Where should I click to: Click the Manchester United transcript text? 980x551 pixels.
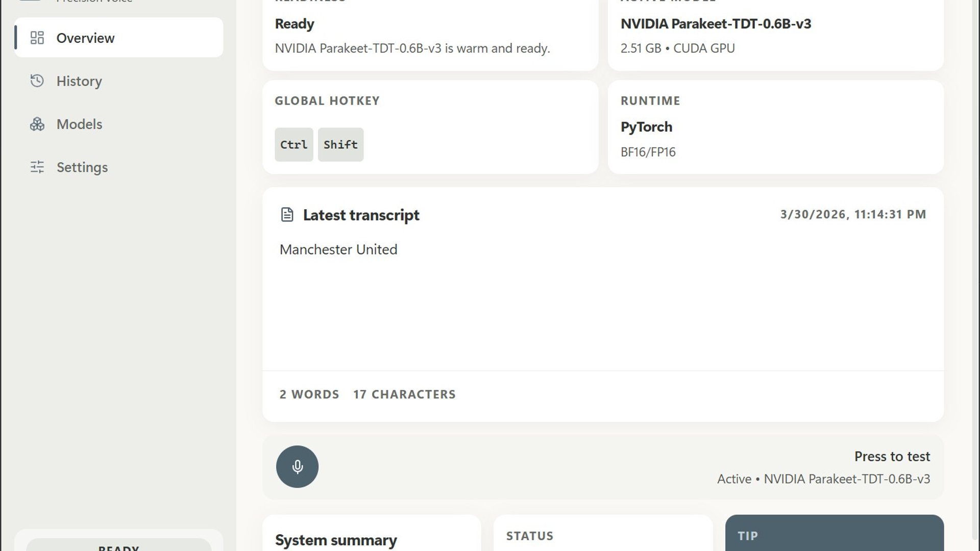pos(338,249)
